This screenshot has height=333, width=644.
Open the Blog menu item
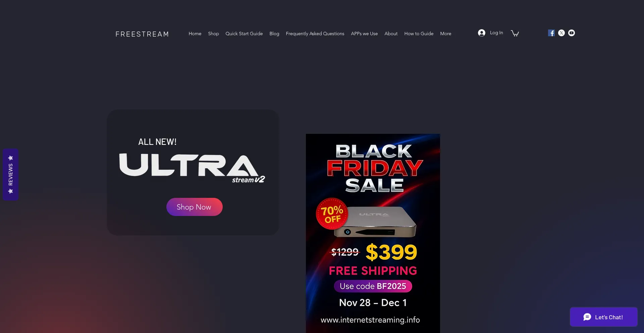274,34
